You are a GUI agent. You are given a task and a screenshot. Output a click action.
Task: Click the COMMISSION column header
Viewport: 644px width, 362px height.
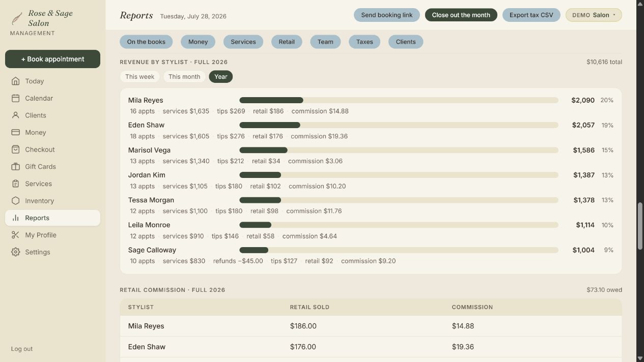pos(472,307)
